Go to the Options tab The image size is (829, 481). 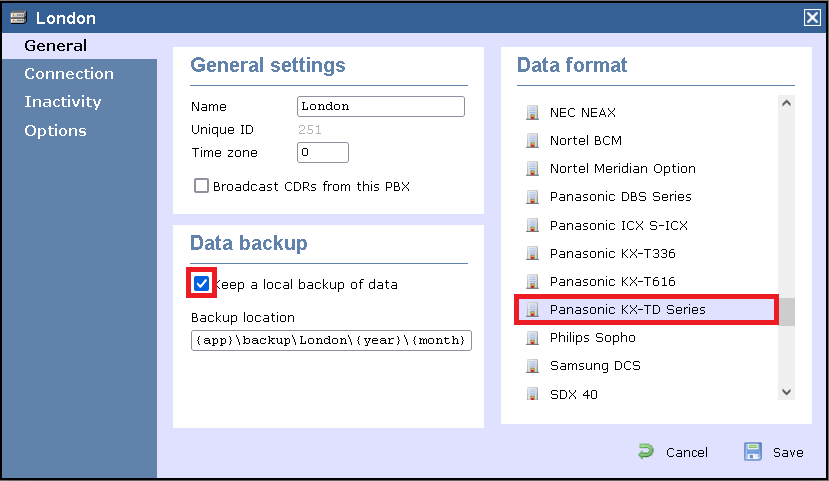[x=55, y=131]
